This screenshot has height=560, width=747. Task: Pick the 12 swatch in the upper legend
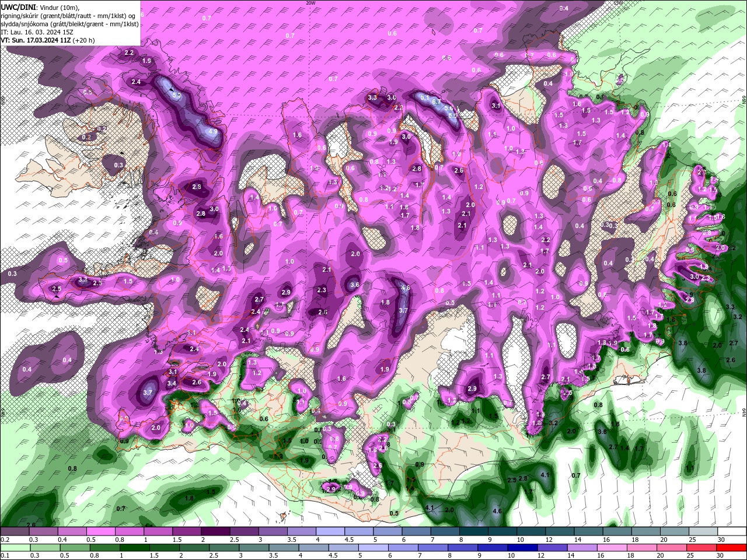[559, 531]
